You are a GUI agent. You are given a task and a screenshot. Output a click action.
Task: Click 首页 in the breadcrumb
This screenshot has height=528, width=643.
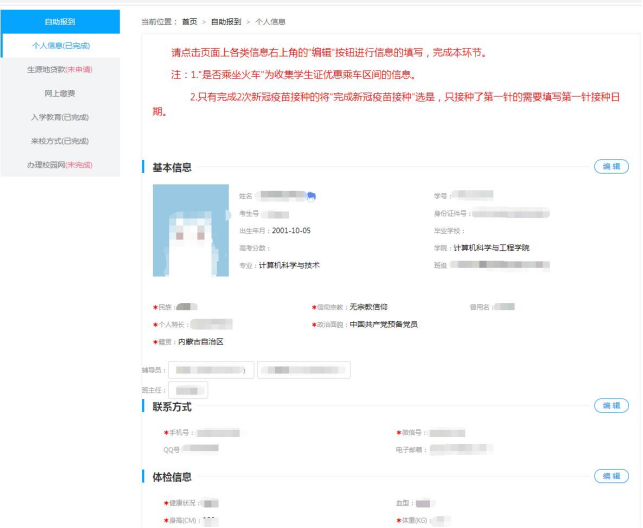(189, 20)
